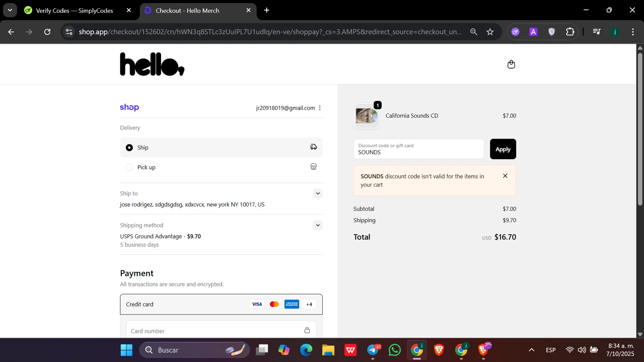This screenshot has width=644, height=362.
Task: Switch to the Verify Codes — SimplyCodes tab
Action: pos(75,11)
